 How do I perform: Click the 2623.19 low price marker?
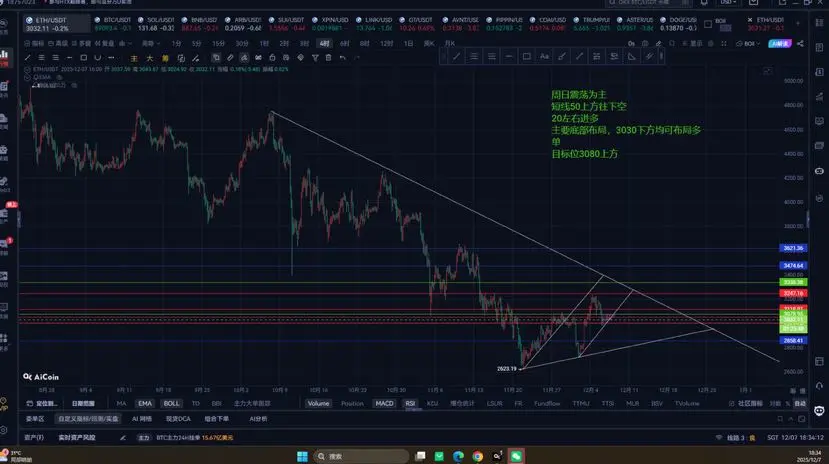tap(506, 368)
